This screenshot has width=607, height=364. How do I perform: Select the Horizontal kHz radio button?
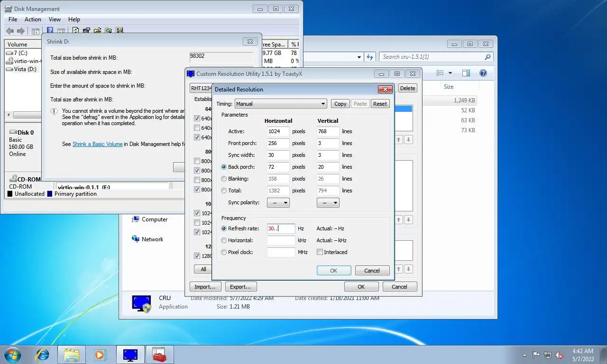(224, 240)
